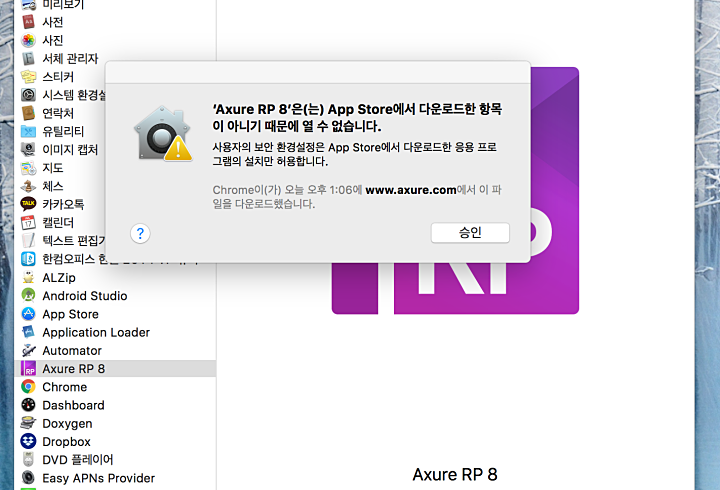
Task: Click the 지도 list row text
Action: 53,168
